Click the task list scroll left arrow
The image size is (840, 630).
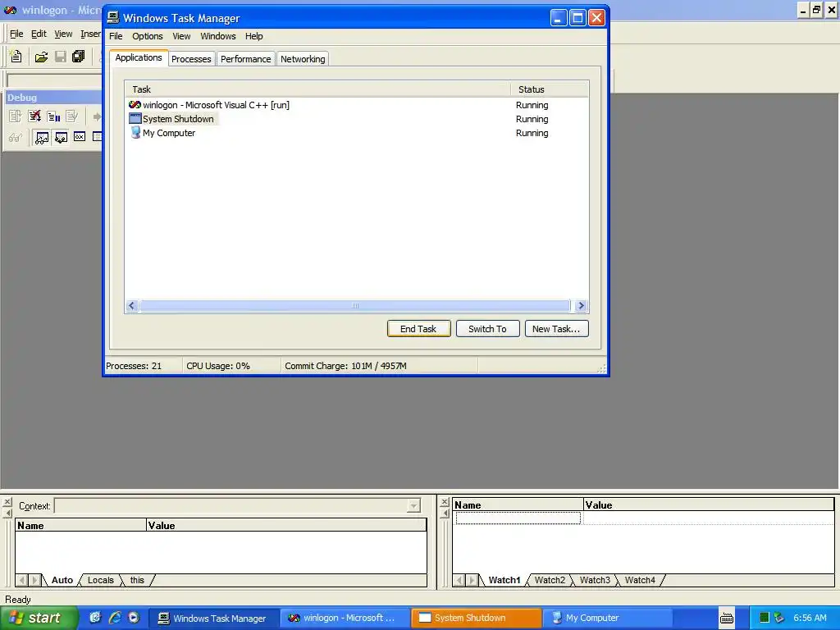coord(132,306)
